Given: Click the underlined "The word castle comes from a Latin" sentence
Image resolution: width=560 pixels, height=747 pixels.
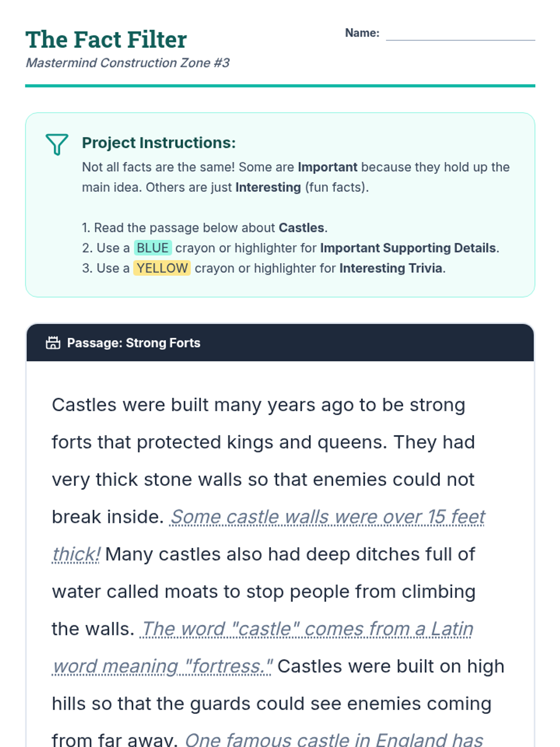Looking at the screenshot, I should [307, 629].
